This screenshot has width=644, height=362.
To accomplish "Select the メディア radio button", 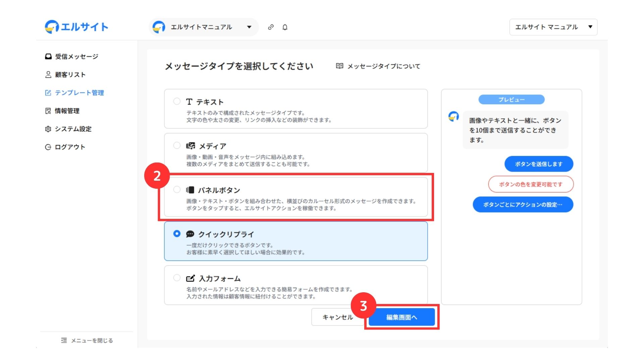I will coord(177,145).
